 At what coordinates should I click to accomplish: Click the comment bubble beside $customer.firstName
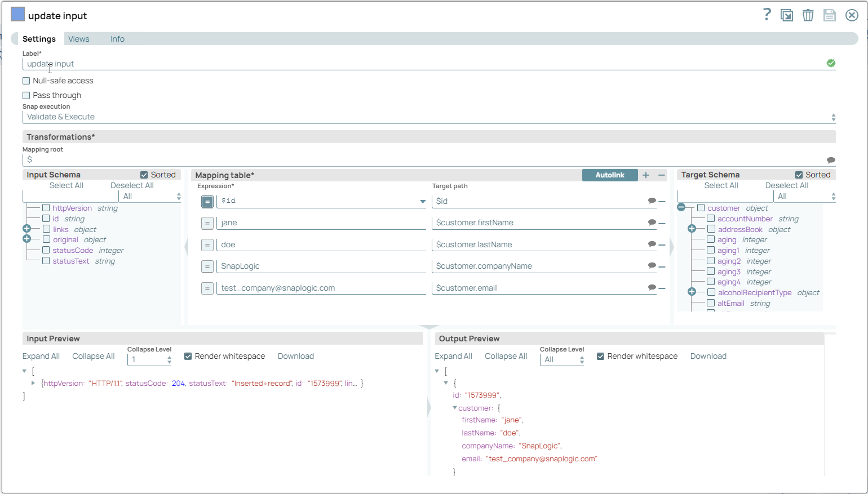click(x=653, y=222)
